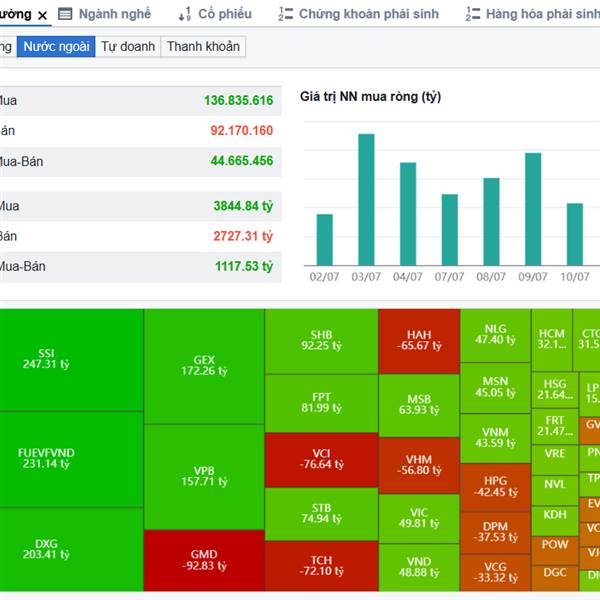Viewport: 600px width, 600px height.
Task: Click the net volume value 44.665.456
Action: (x=242, y=161)
